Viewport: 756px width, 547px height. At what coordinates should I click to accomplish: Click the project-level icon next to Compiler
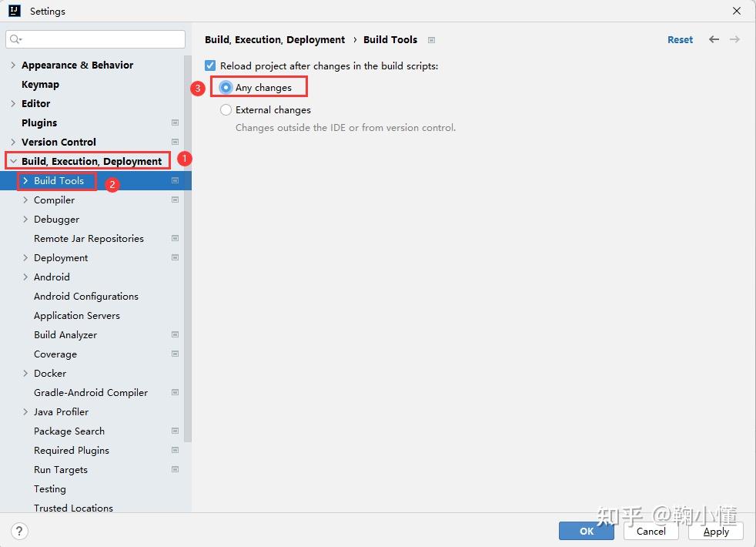point(175,200)
